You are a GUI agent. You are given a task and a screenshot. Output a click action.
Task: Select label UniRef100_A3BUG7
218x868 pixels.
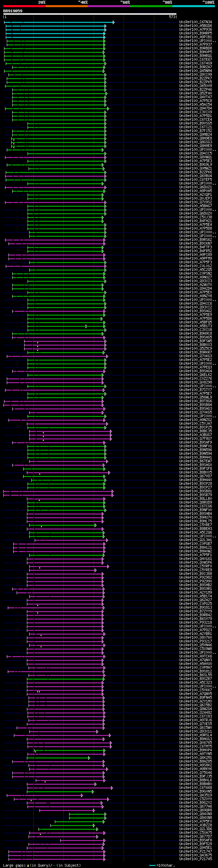point(196,435)
